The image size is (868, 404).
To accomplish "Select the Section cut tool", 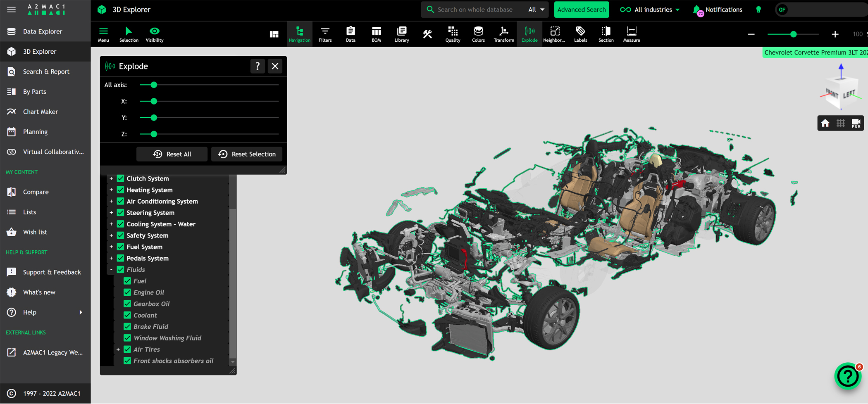I will (x=606, y=34).
